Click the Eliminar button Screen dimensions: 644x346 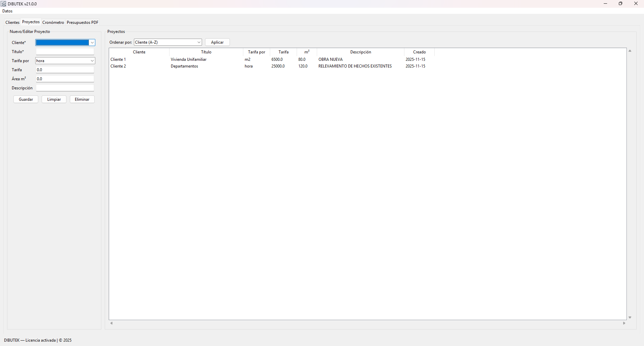[x=82, y=99]
